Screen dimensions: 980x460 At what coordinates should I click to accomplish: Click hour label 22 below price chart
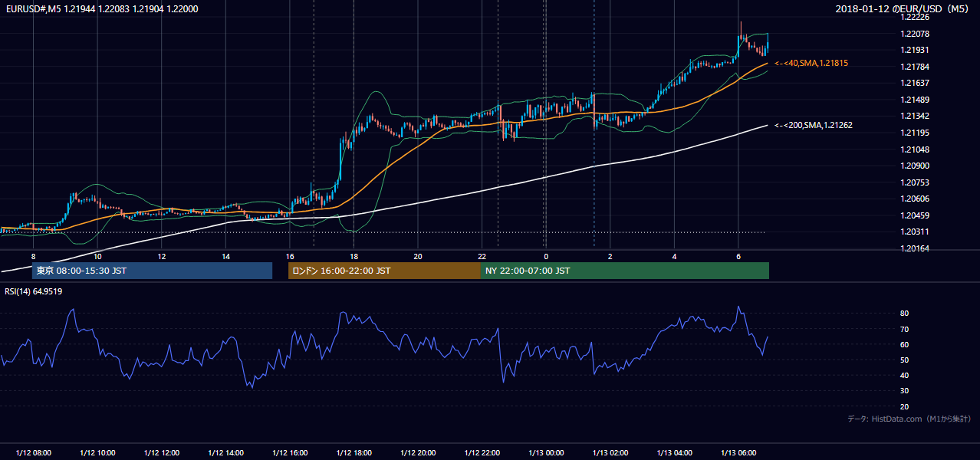(x=482, y=256)
